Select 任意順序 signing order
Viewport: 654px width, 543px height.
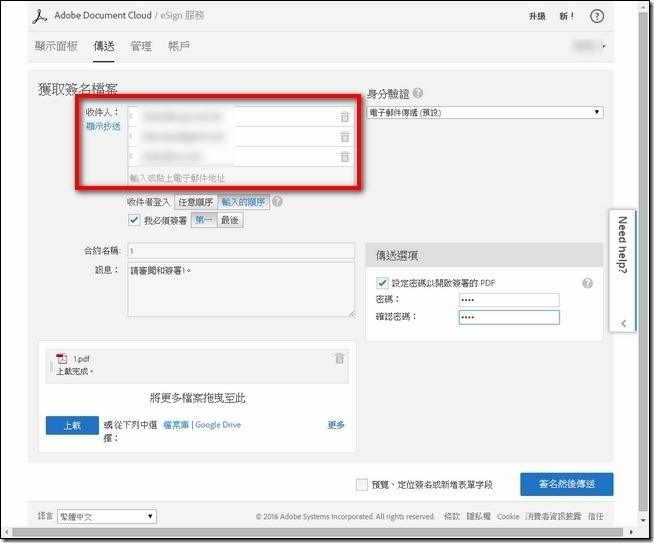click(x=196, y=202)
